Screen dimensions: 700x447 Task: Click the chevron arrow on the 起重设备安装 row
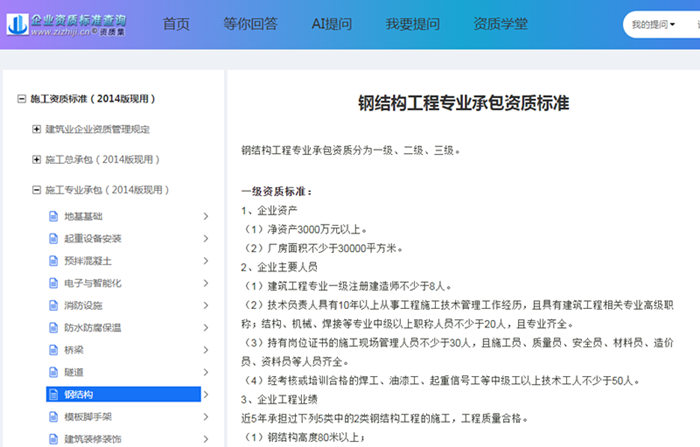point(206,238)
